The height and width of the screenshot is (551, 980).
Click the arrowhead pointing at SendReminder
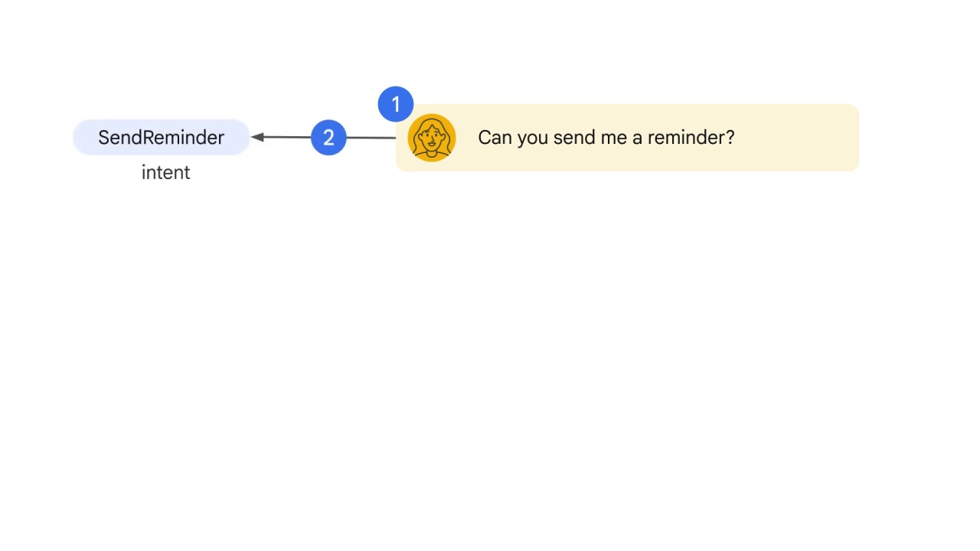pos(257,137)
